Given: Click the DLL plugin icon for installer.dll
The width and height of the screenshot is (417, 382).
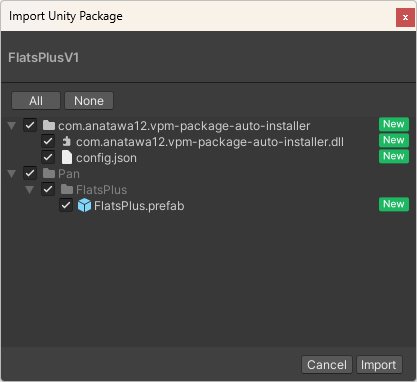Looking at the screenshot, I should [67, 141].
